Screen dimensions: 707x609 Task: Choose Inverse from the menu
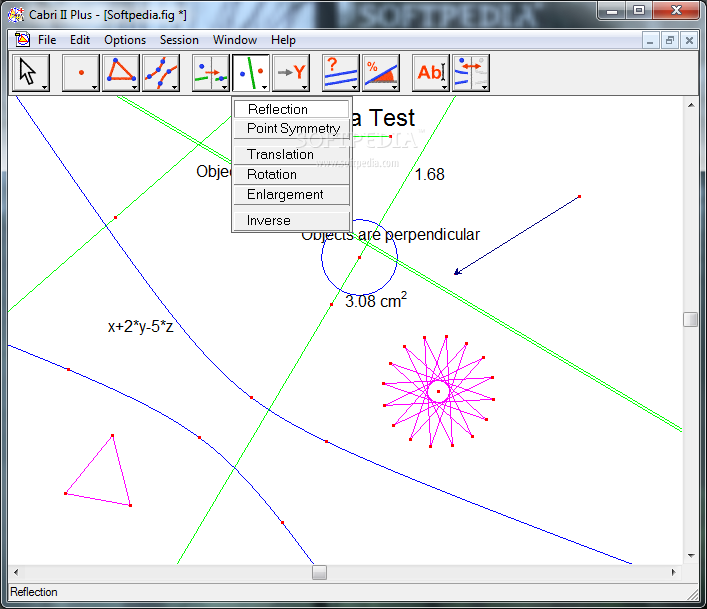coord(291,220)
